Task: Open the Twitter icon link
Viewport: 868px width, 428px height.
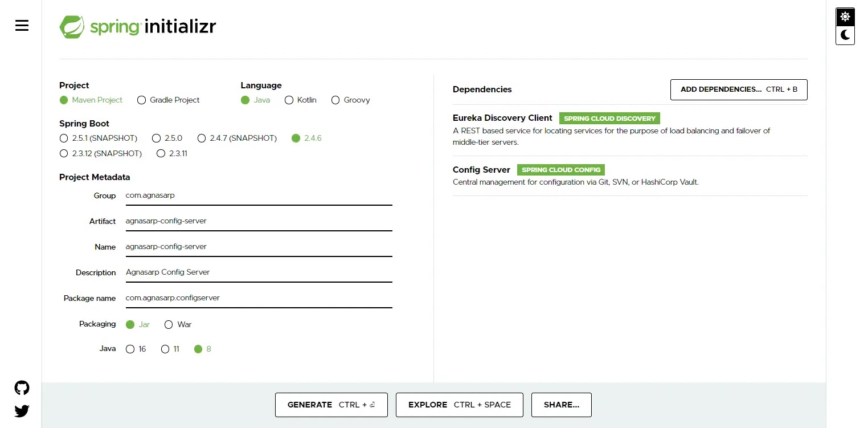Action: pyautogui.click(x=22, y=411)
